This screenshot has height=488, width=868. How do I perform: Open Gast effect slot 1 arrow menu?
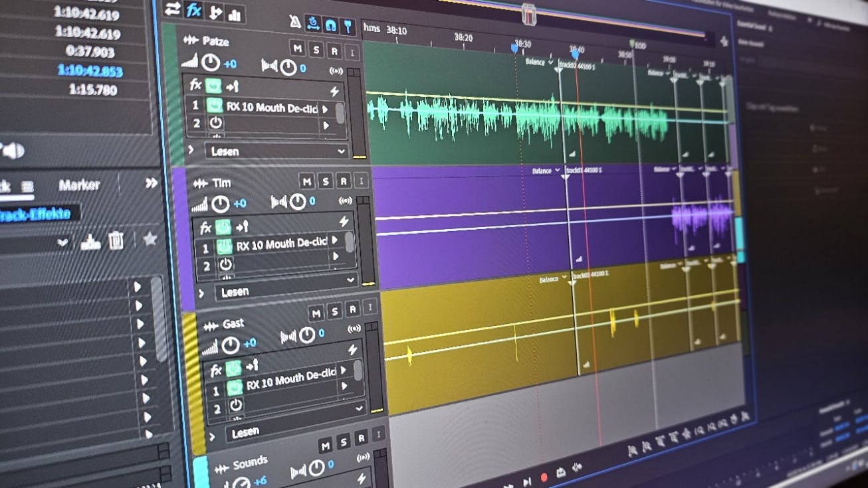(x=344, y=369)
